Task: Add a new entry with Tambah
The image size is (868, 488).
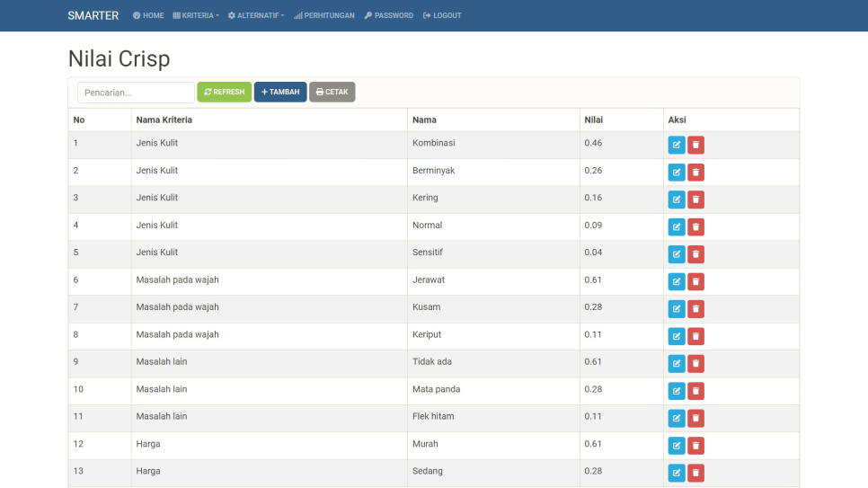Action: click(280, 93)
